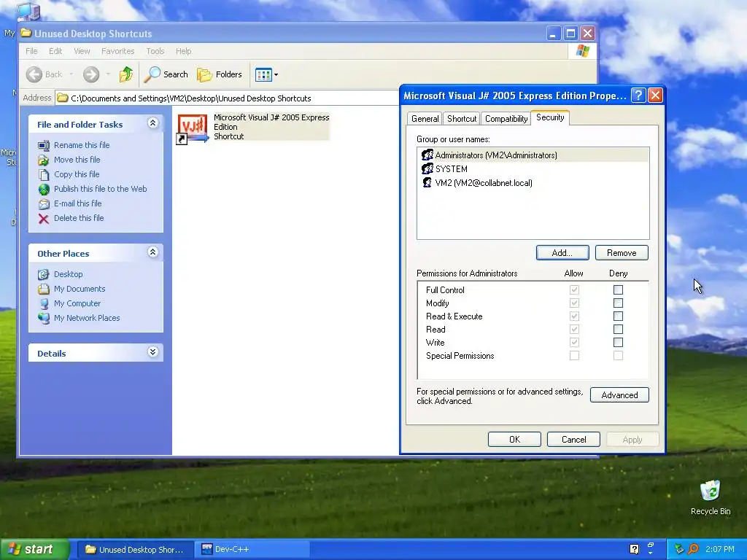Collapse the File and Folder Tasks panel

(152, 123)
